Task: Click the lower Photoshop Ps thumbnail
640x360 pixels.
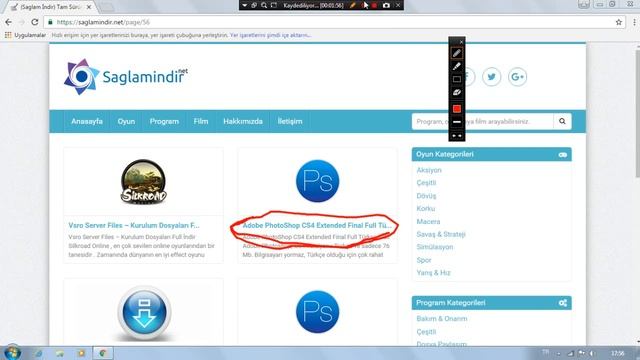Action: point(318,312)
